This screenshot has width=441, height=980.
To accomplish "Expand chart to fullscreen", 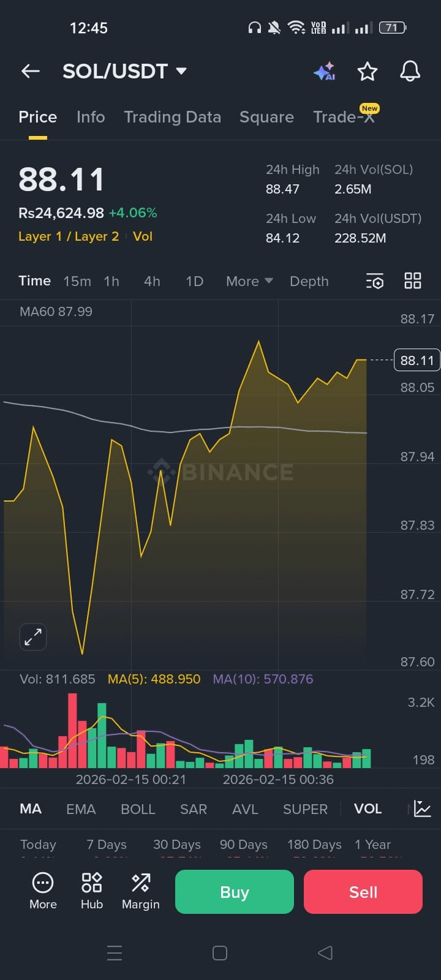I will [x=33, y=637].
